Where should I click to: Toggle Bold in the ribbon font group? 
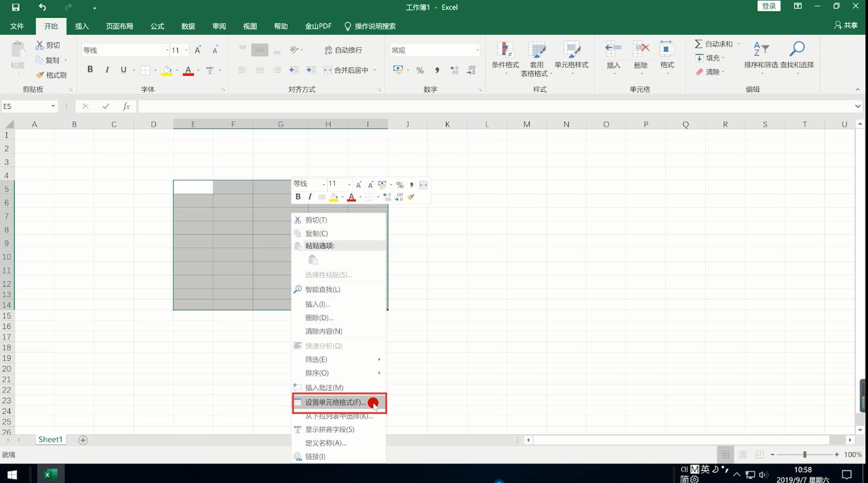coord(90,70)
